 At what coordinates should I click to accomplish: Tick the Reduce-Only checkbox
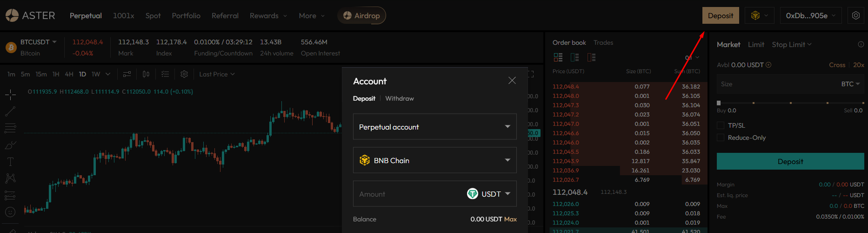click(x=721, y=137)
